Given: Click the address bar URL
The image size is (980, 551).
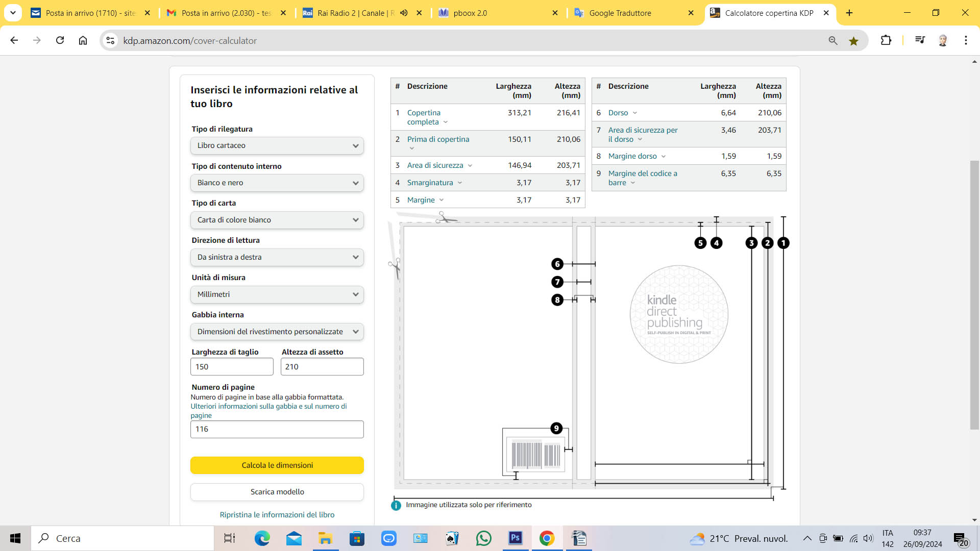Looking at the screenshot, I should [x=190, y=41].
